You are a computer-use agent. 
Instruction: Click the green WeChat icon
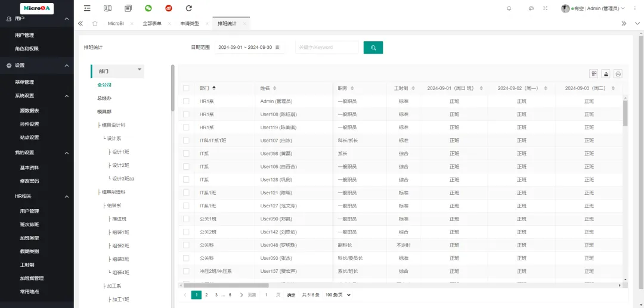pos(148,8)
